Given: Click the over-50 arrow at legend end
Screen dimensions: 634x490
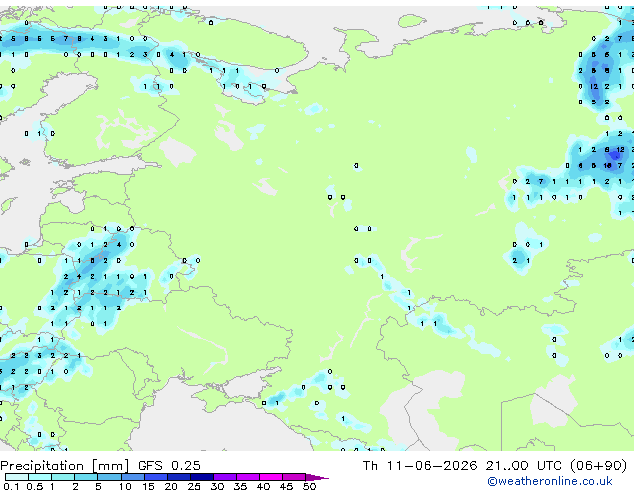Looking at the screenshot, I should 317,477.
